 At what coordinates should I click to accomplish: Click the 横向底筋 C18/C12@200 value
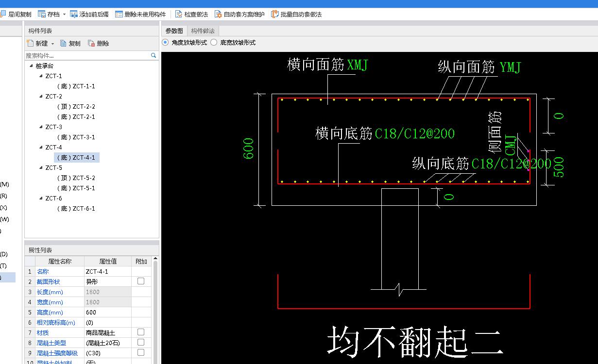coord(415,133)
